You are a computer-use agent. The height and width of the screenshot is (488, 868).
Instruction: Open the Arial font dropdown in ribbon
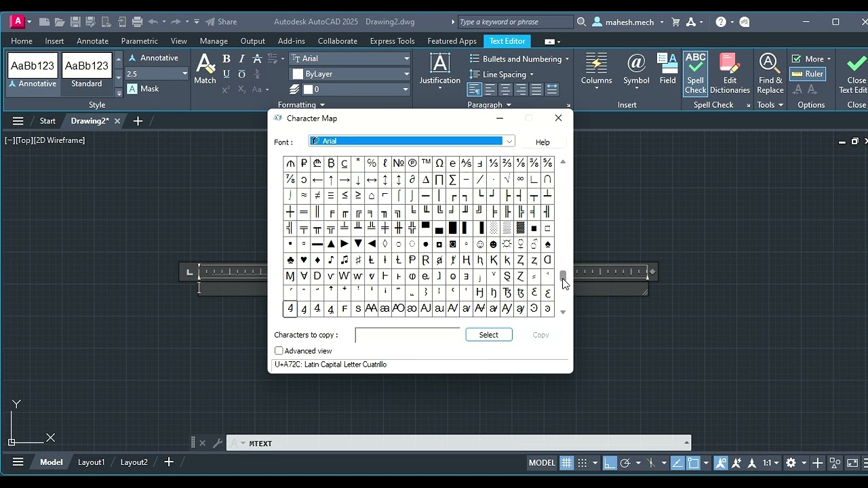(x=406, y=58)
